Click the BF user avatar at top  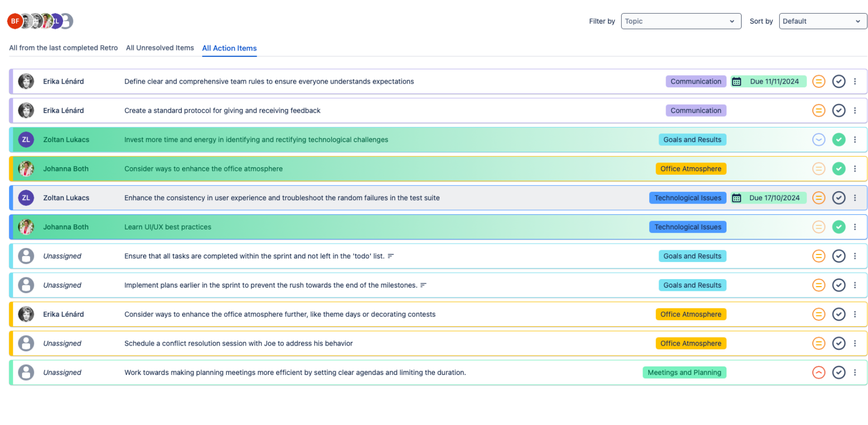tap(15, 21)
